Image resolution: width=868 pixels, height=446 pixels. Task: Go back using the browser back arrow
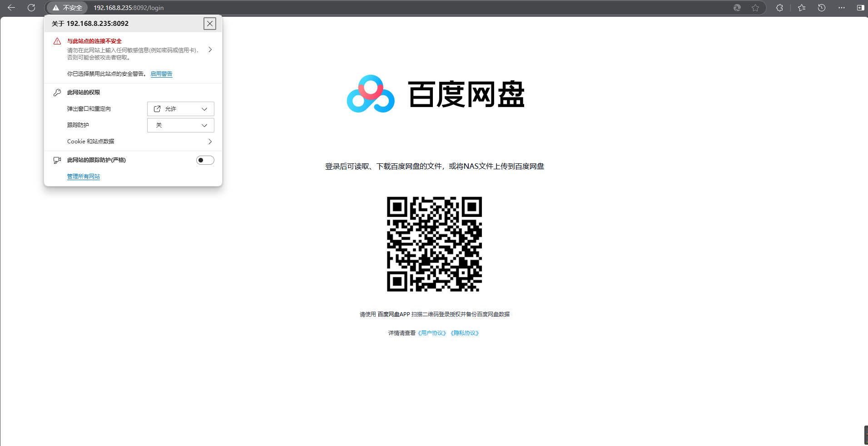(11, 8)
